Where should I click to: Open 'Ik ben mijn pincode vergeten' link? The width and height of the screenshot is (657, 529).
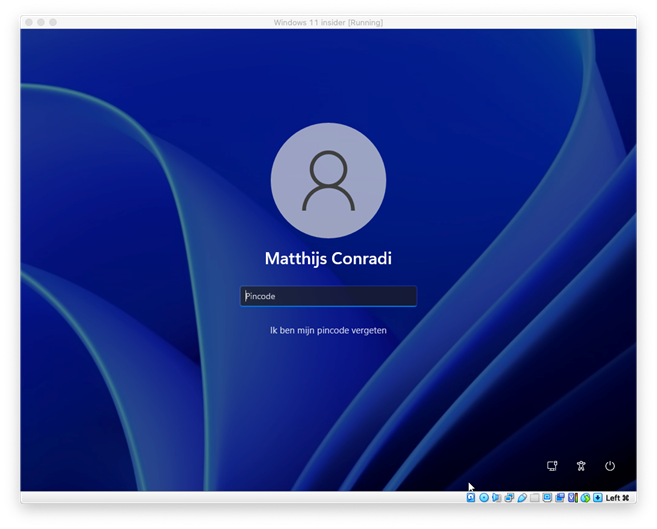click(x=328, y=330)
